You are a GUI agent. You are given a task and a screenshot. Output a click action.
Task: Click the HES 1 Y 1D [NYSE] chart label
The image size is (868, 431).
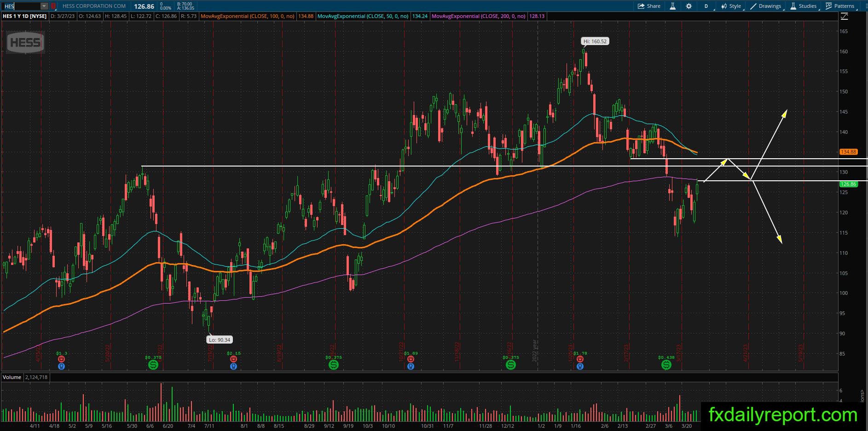[x=25, y=16]
